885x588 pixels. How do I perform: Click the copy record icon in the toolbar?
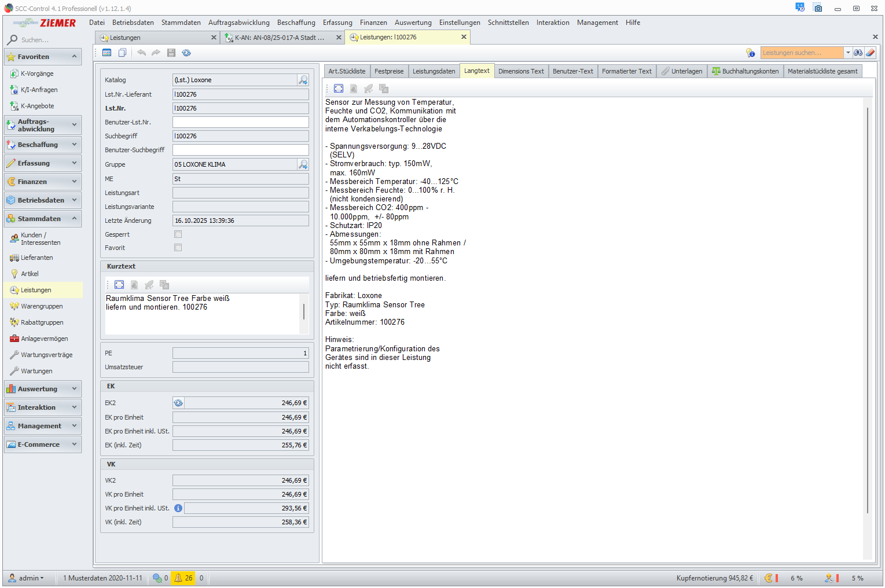pos(122,53)
